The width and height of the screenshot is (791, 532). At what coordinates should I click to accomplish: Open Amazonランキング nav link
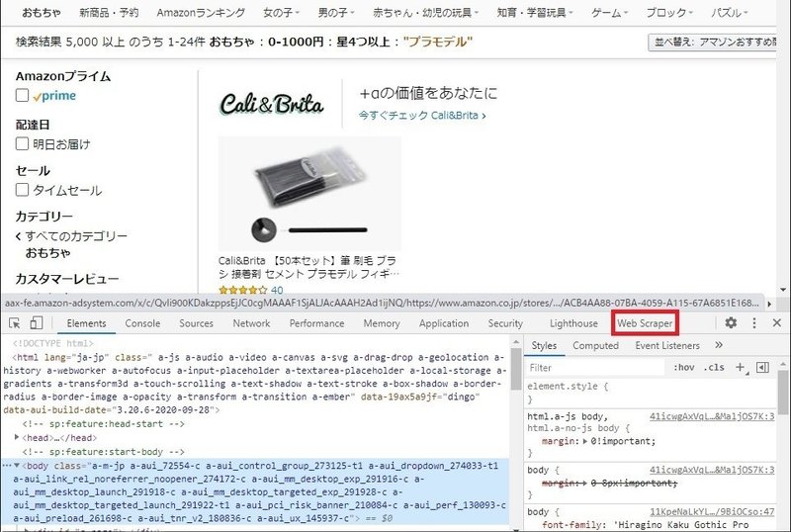click(201, 12)
